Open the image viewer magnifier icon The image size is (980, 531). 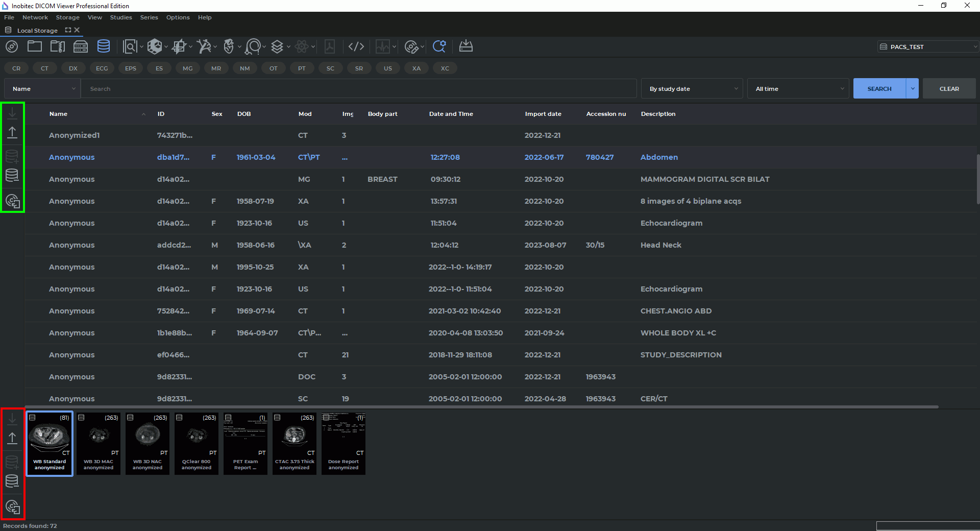[x=130, y=47]
